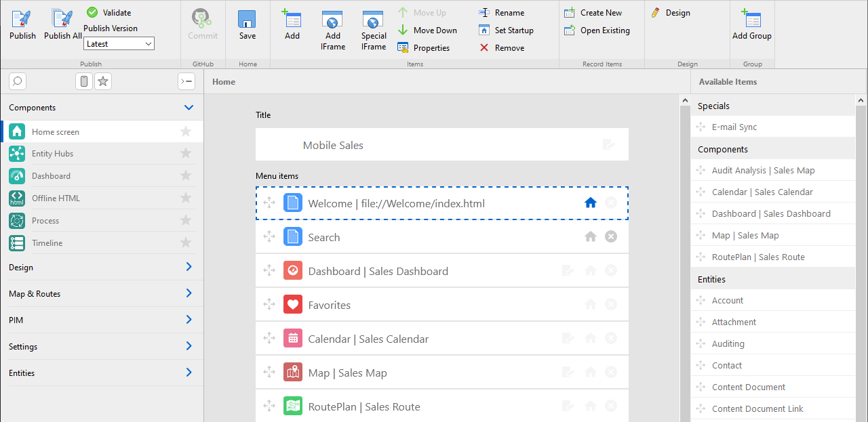
Task: Click the mobile device icon in left panel
Action: point(83,81)
